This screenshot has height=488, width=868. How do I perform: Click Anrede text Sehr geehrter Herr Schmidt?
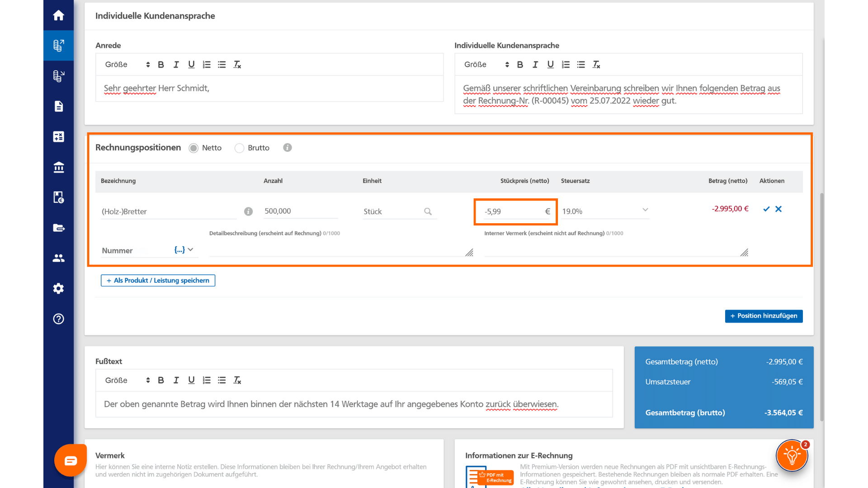pos(156,89)
